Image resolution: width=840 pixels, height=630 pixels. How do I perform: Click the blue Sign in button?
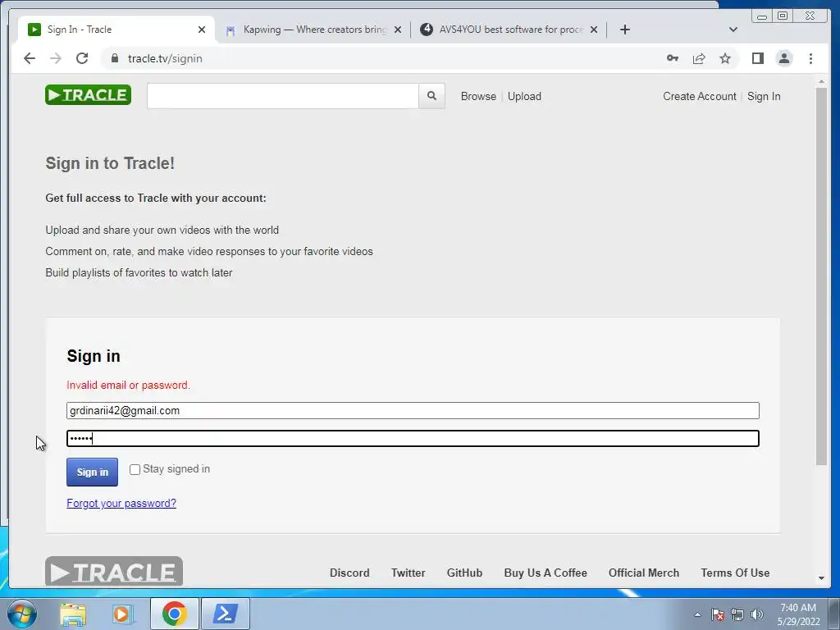pos(92,472)
